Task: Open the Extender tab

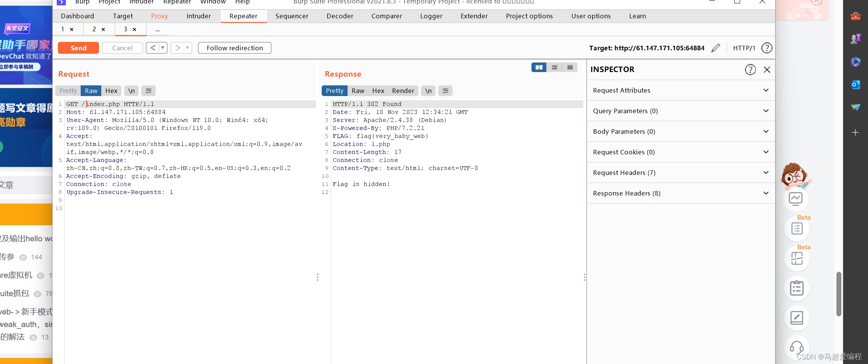Action: [474, 16]
